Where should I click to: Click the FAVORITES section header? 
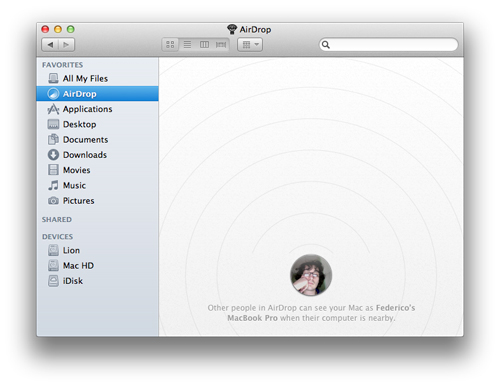tap(63, 65)
